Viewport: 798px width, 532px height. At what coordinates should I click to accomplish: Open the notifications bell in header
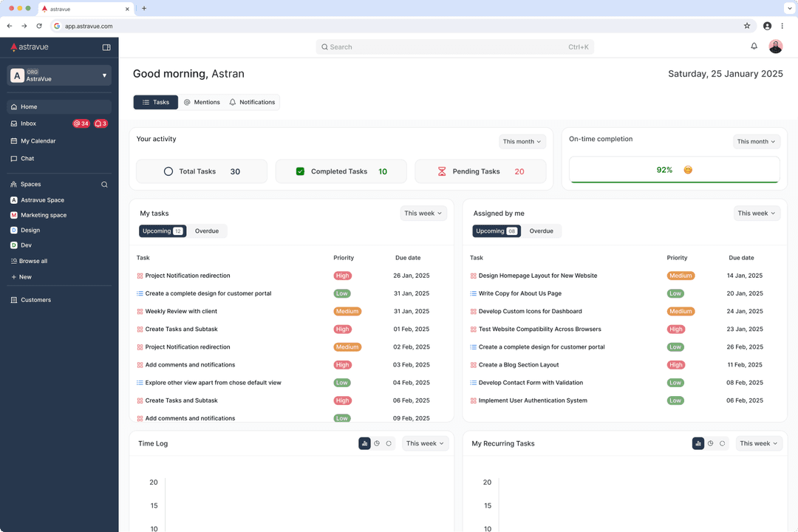click(x=754, y=47)
